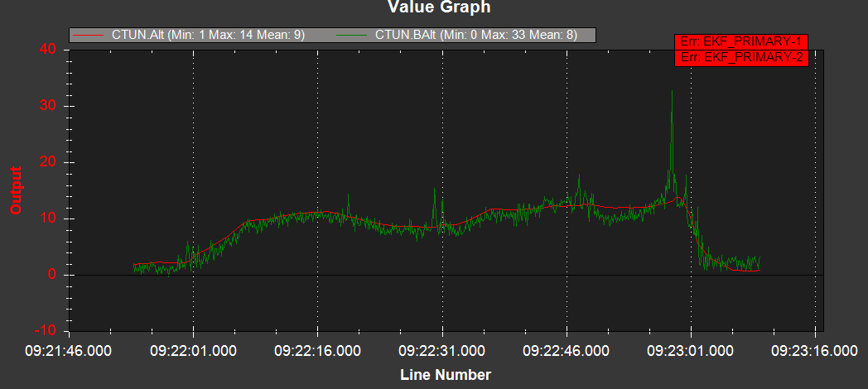Select the Err: EKF_PRIMARY-1 error label

[x=742, y=41]
